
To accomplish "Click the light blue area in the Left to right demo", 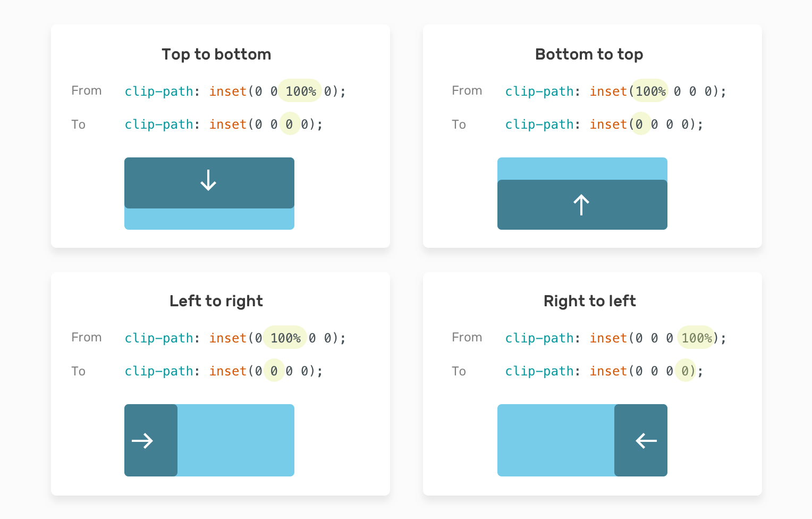I will (236, 440).
